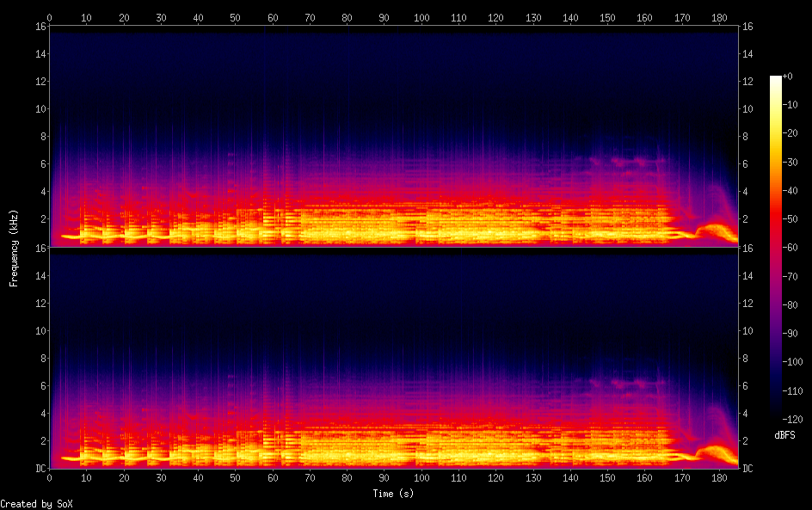Click the 140 tick on the top time axis
The width and height of the screenshot is (812, 510).
click(570, 17)
